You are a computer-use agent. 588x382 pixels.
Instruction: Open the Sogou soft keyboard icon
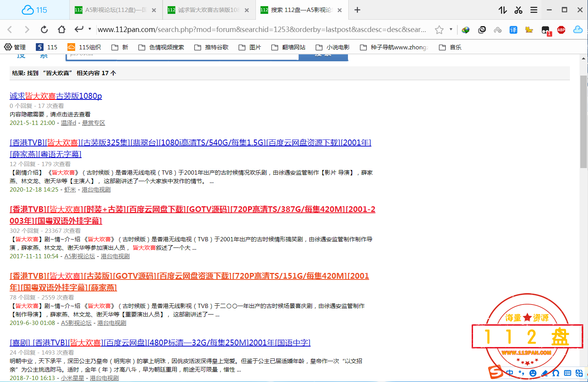[567, 373]
